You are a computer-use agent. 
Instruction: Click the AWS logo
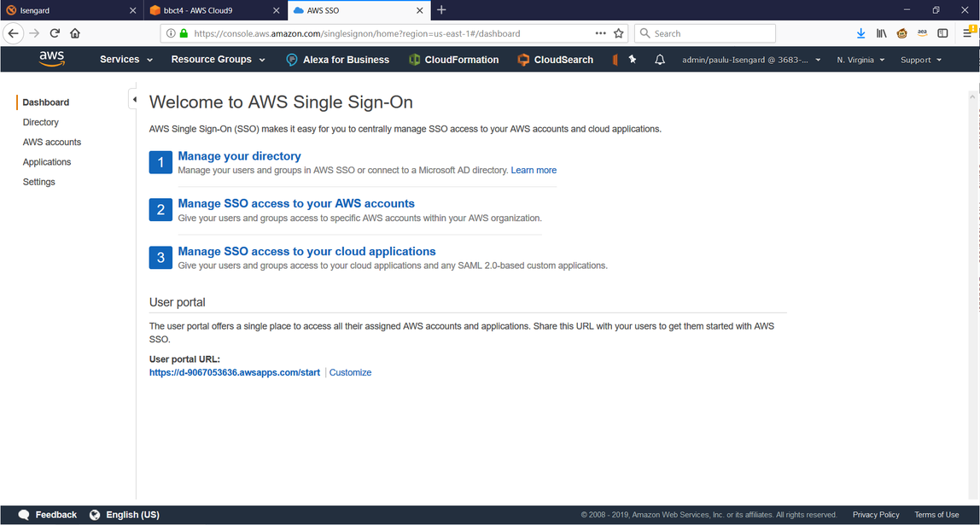coord(51,60)
